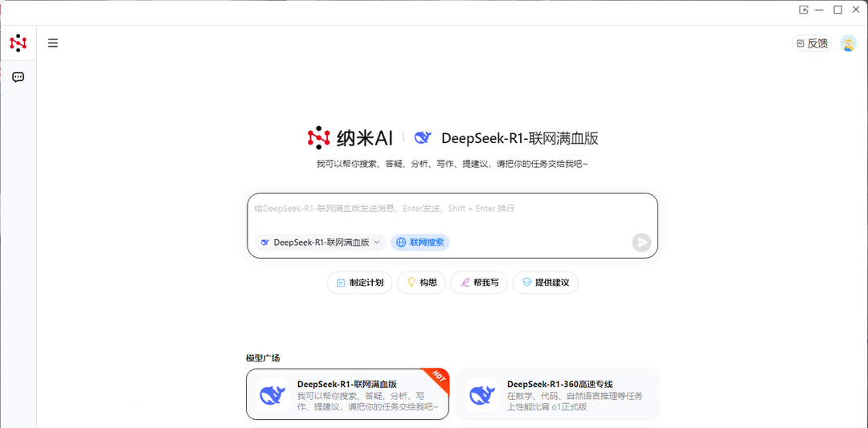The height and width of the screenshot is (428, 868).
Task: Click whale icon on DeepSeek-R1-360高速专线 card
Action: 482,395
